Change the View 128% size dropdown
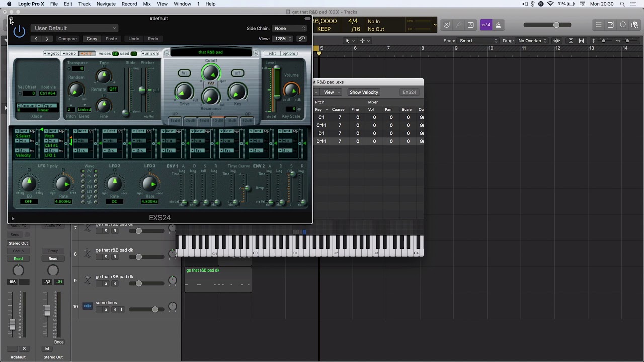644x362 pixels. pos(283,39)
